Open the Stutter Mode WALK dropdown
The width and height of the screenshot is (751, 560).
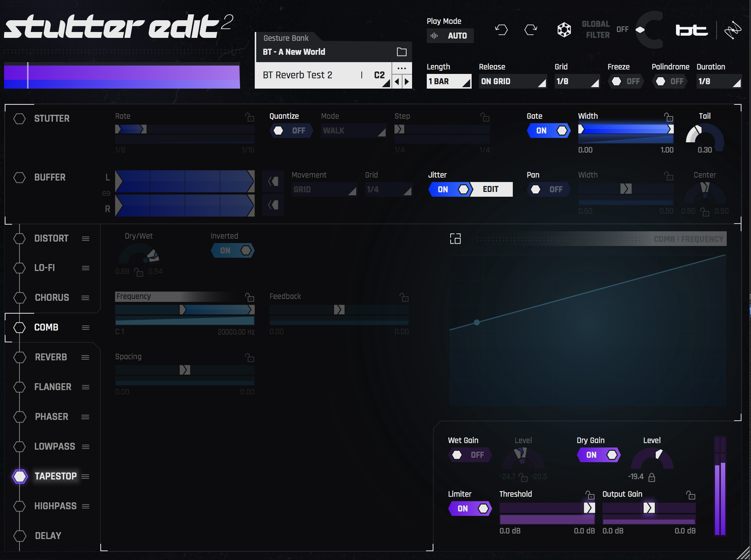[354, 131]
